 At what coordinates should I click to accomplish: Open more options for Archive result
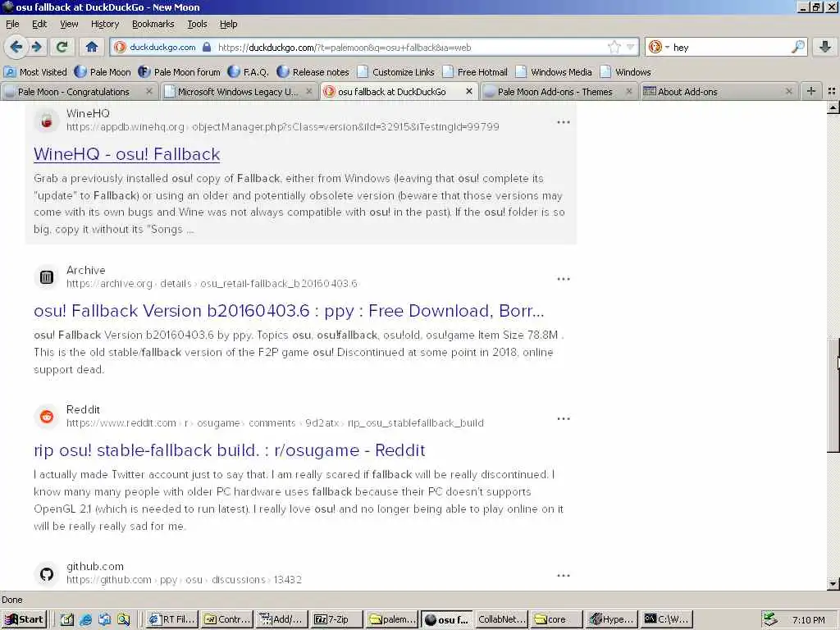tap(563, 279)
